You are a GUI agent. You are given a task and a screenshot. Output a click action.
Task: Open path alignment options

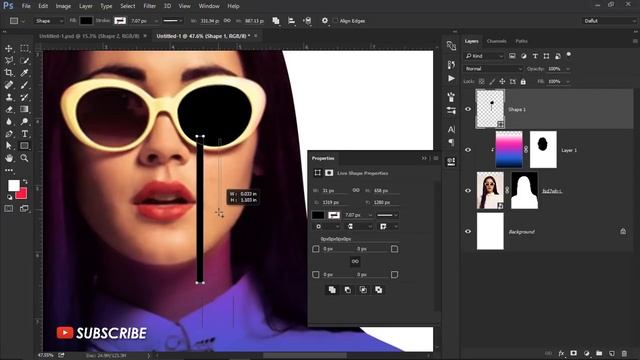(291, 20)
